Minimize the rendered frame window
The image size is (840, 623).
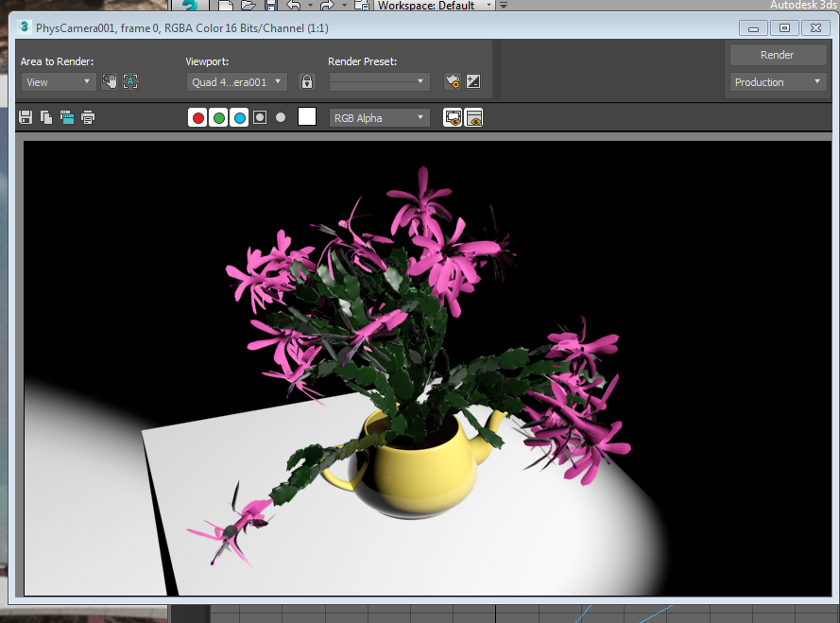coord(753,27)
